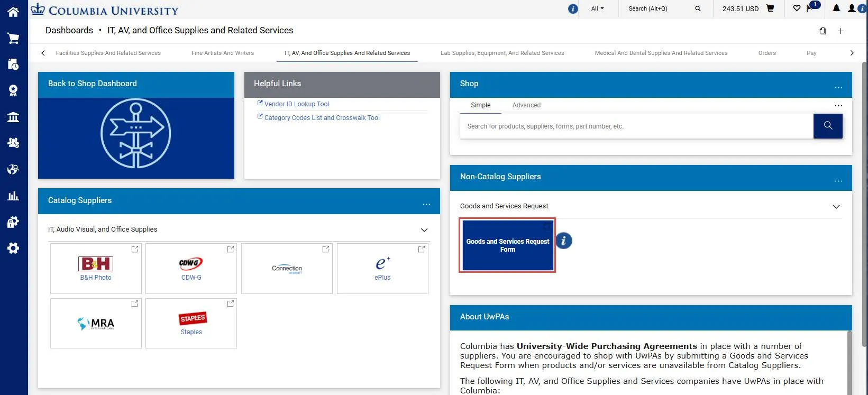Click the Shop products search input field

637,126
